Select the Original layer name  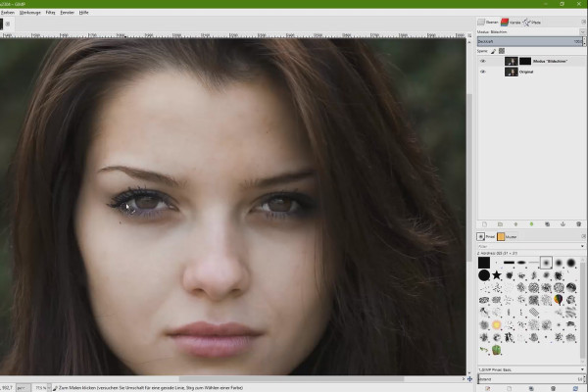point(526,72)
